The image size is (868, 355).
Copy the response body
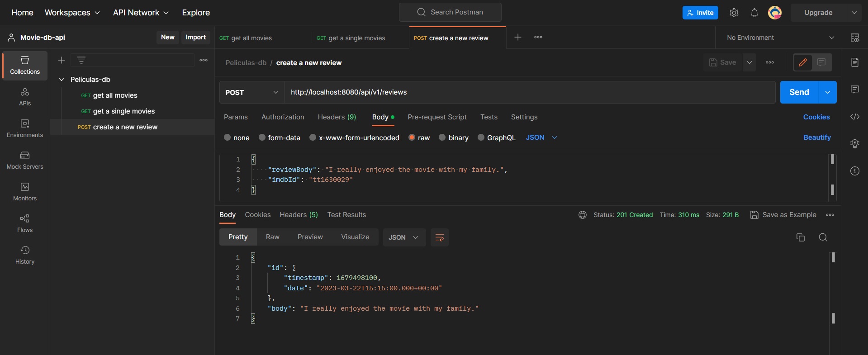pos(801,237)
